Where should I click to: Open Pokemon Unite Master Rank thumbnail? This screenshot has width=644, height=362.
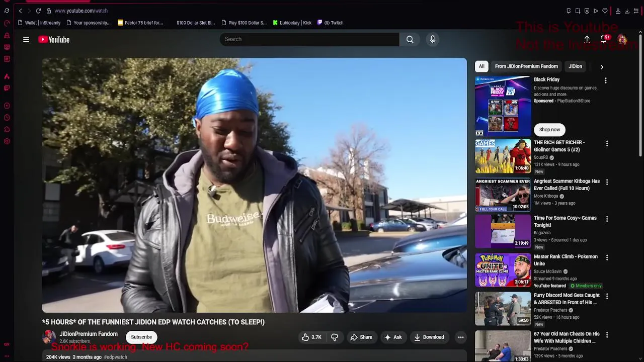(x=503, y=270)
